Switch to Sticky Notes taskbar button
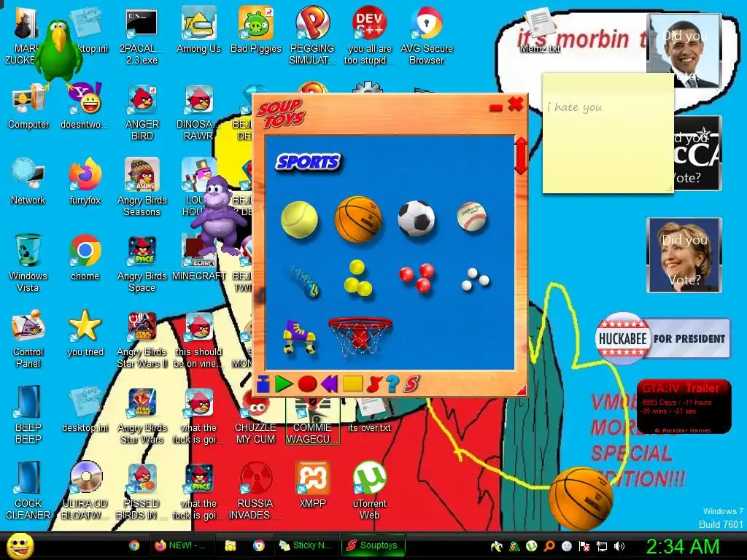 click(x=305, y=545)
